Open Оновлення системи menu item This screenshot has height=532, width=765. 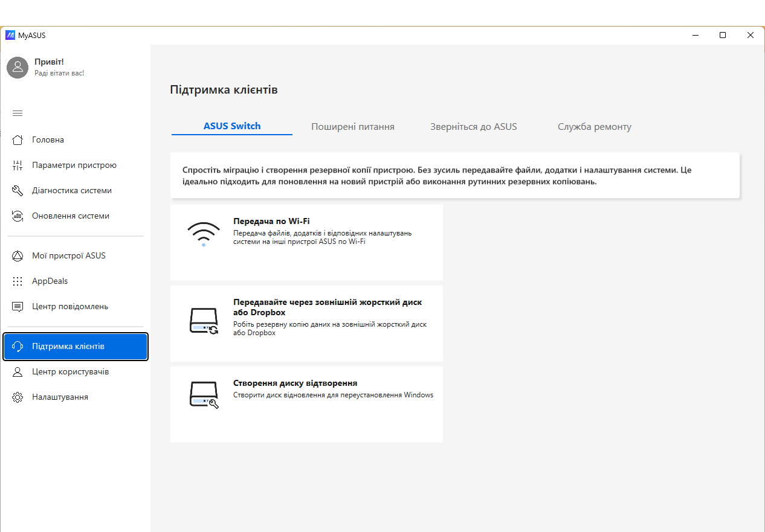coord(76,216)
